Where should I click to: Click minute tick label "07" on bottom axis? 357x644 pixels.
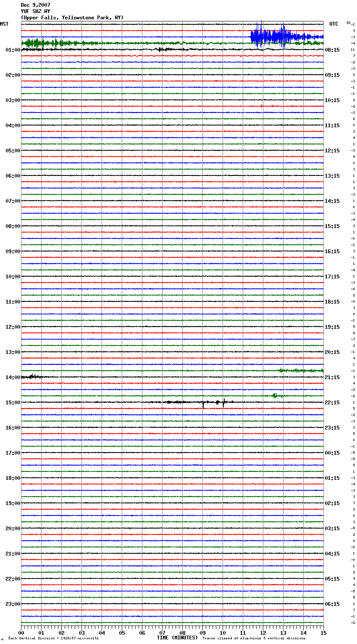[162, 633]
